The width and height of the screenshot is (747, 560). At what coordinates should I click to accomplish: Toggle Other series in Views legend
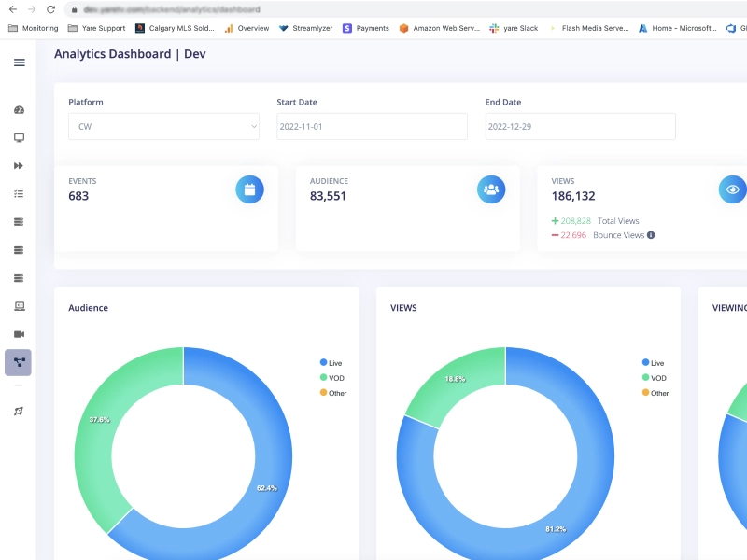tap(655, 393)
